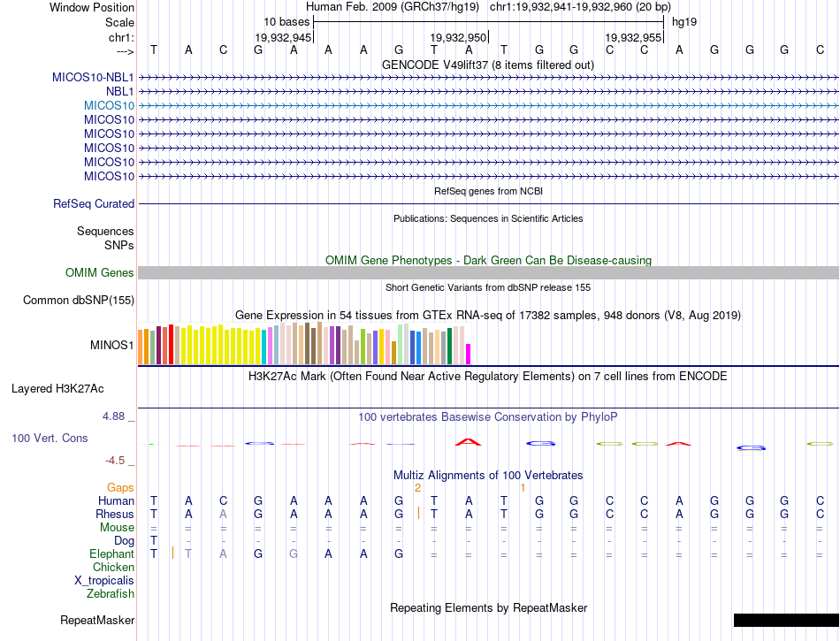
Task: Click the Mouse species label
Action: tap(117, 528)
